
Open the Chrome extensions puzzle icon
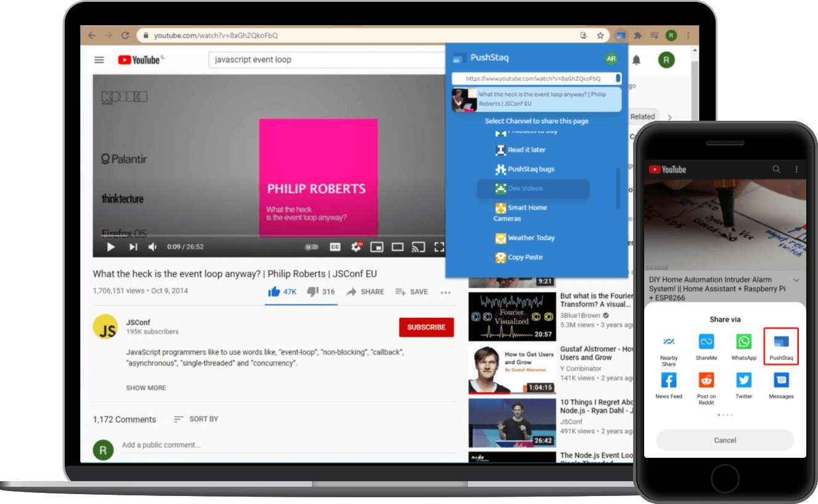click(x=639, y=35)
